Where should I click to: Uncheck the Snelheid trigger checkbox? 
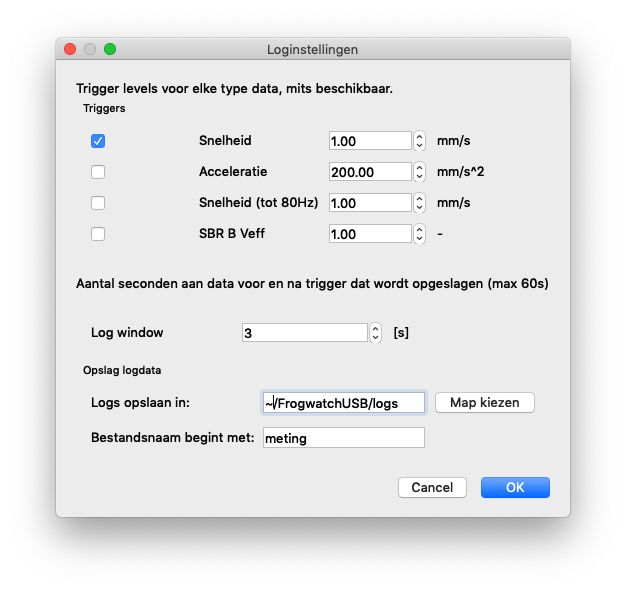(x=98, y=141)
